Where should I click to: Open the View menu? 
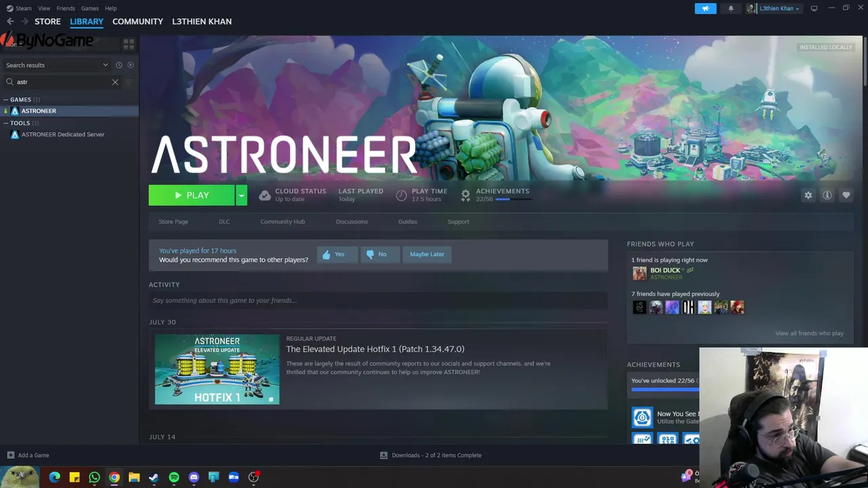[44, 8]
